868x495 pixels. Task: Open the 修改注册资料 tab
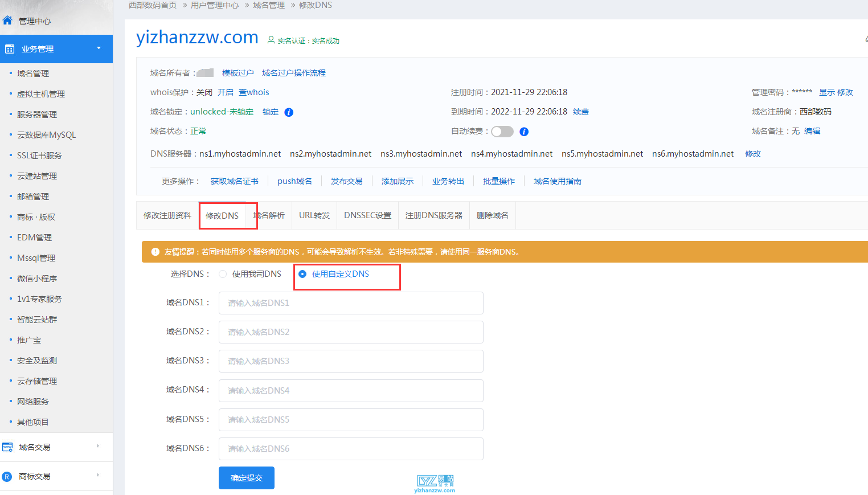tap(167, 215)
